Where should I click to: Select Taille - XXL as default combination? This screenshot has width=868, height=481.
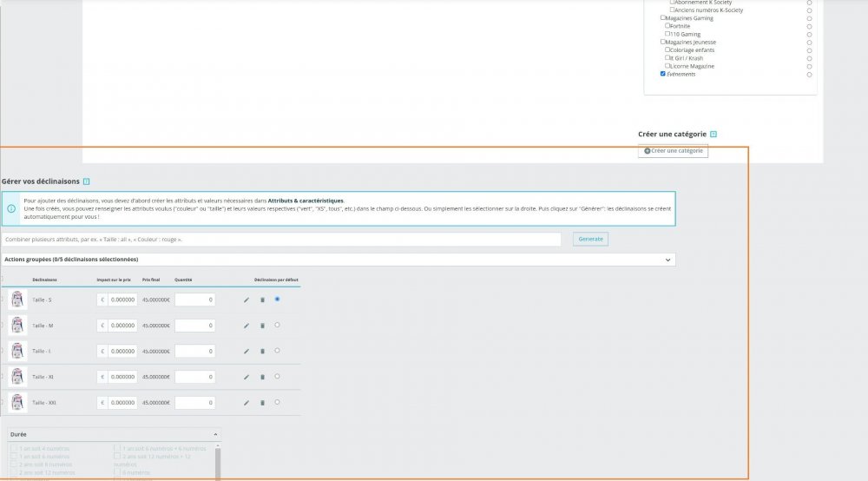pyautogui.click(x=278, y=402)
